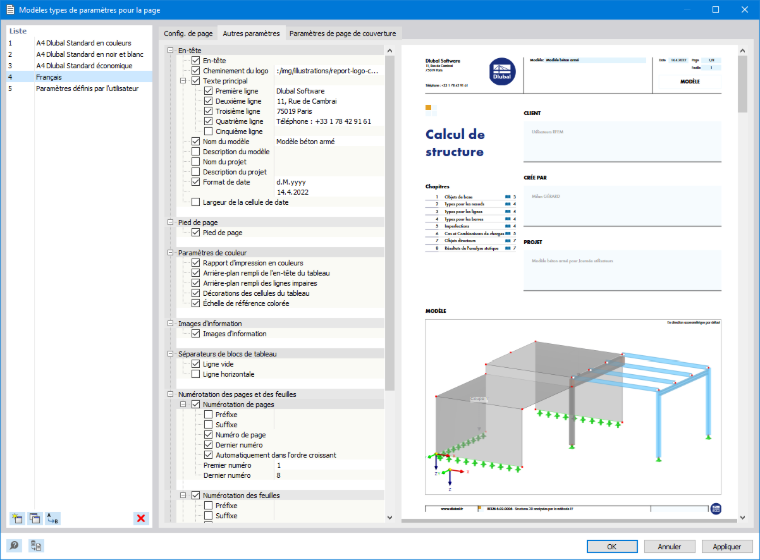Viewport: 760px width, 560px height.
Task: Collapse the Texte principal tree node
Action: [x=183, y=81]
